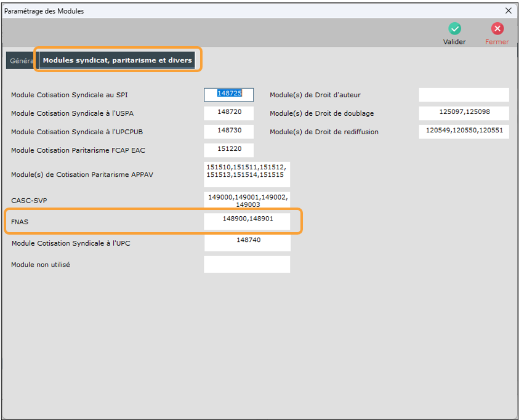The height and width of the screenshot is (420, 519).
Task: Click the 'Module Cotisation Syndicale à l'USPA' label
Action: coord(72,113)
